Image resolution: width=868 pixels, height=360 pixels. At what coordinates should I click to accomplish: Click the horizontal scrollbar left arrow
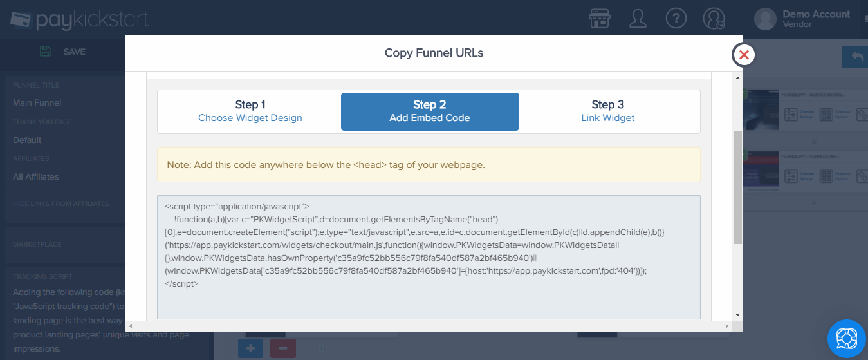131,327
